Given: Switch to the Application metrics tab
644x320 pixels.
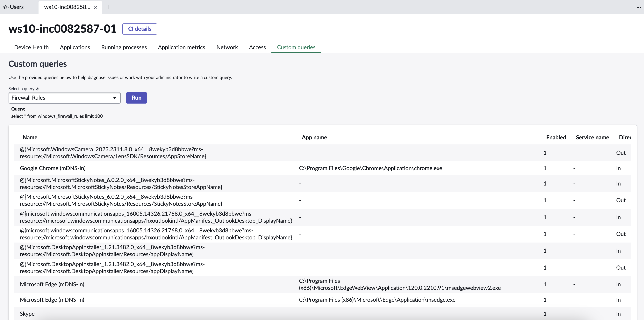Looking at the screenshot, I should (x=182, y=47).
